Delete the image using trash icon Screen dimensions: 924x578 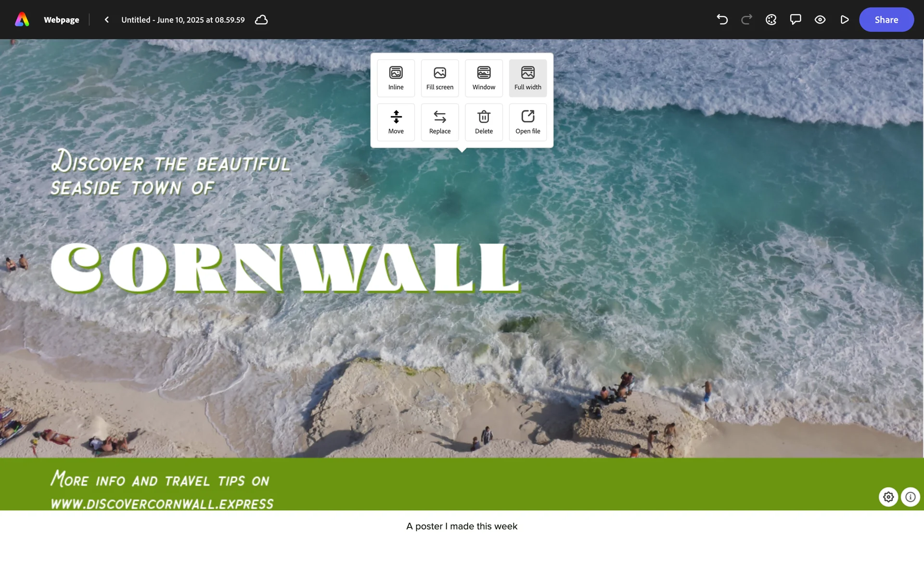pyautogui.click(x=484, y=122)
